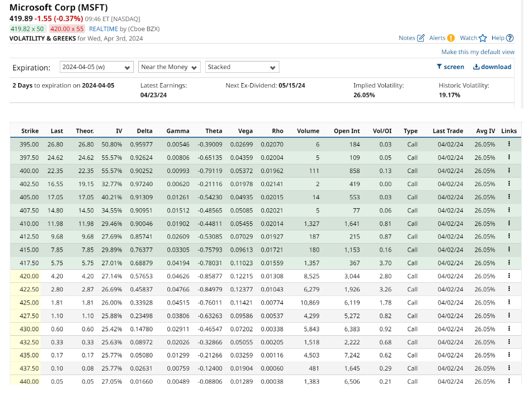Sort table by Delta column header

pyautogui.click(x=145, y=131)
